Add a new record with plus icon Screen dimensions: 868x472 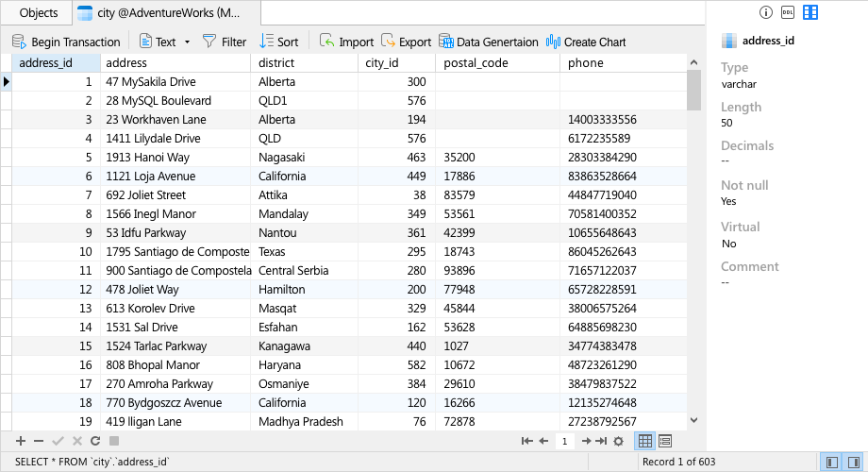click(21, 441)
